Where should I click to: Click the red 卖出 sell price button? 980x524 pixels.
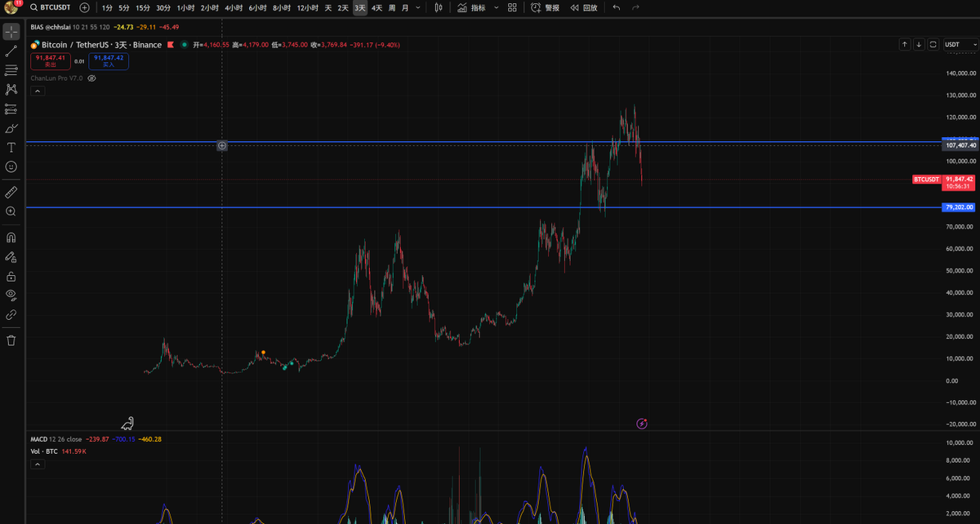[51, 60]
